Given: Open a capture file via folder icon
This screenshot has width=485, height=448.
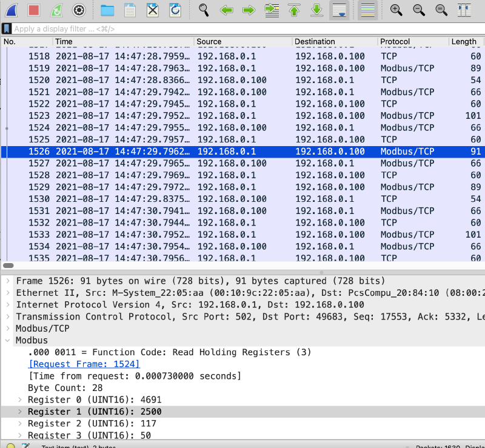Looking at the screenshot, I should coord(107,10).
